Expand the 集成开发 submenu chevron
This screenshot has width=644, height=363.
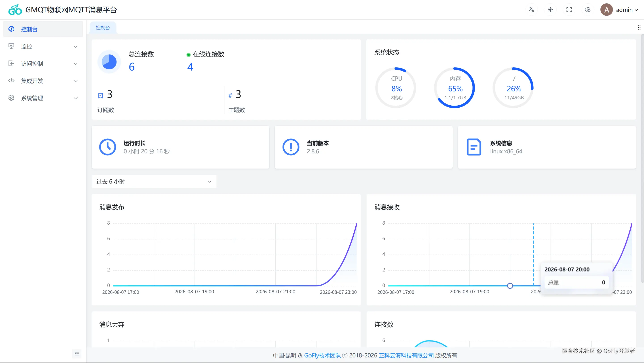coord(76,81)
